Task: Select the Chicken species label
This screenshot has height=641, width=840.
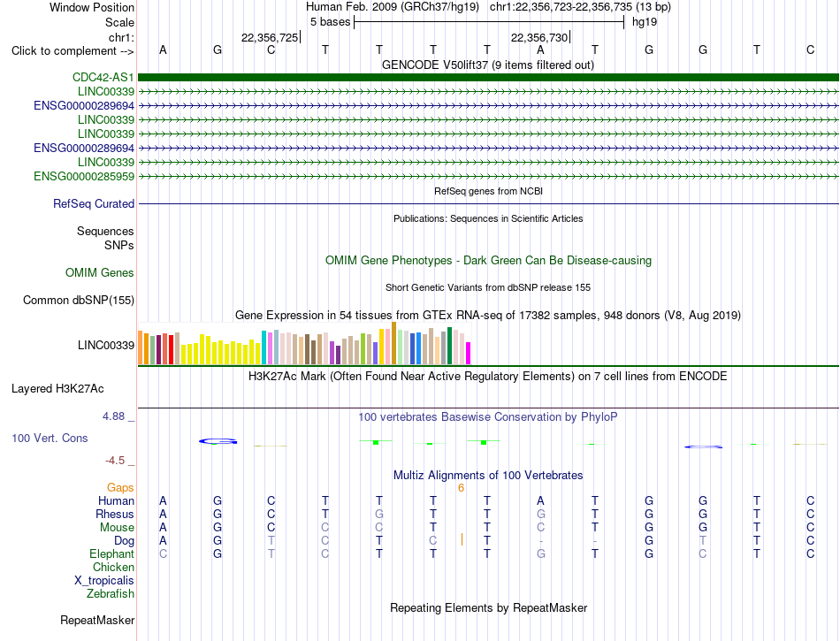Action: [x=113, y=567]
